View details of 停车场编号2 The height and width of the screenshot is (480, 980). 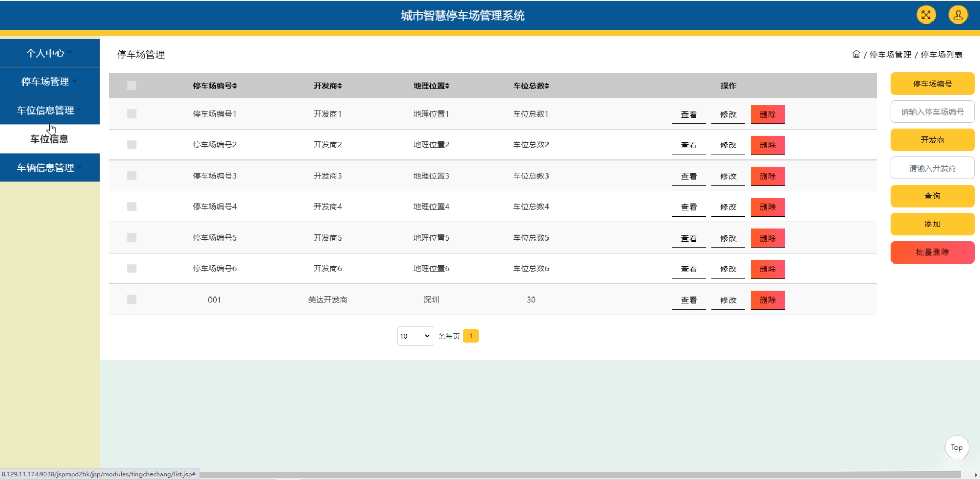point(689,145)
